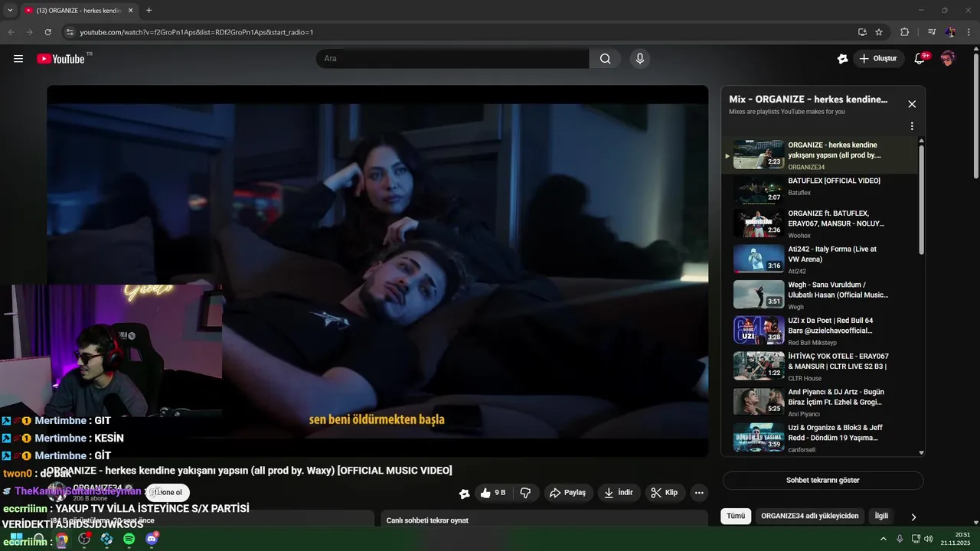Click the sparkle icon beside Oluştur
Screen dimensions: 980x551
click(842, 59)
